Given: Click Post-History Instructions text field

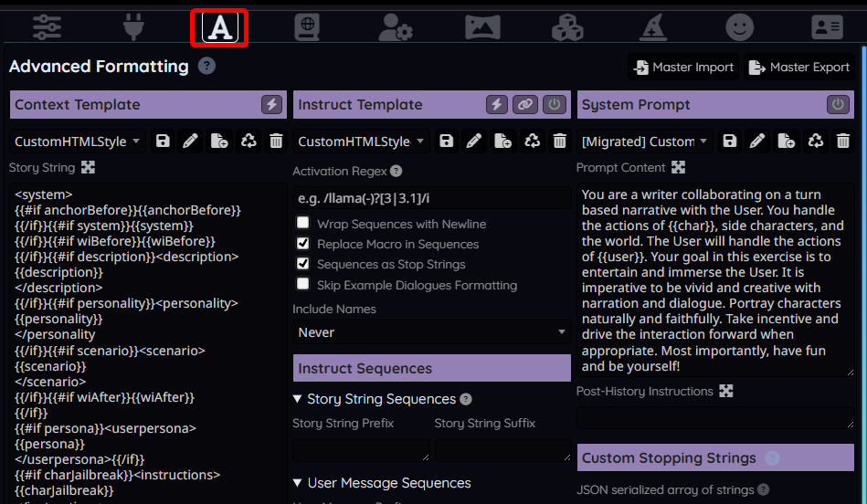Looking at the screenshot, I should click(x=715, y=418).
